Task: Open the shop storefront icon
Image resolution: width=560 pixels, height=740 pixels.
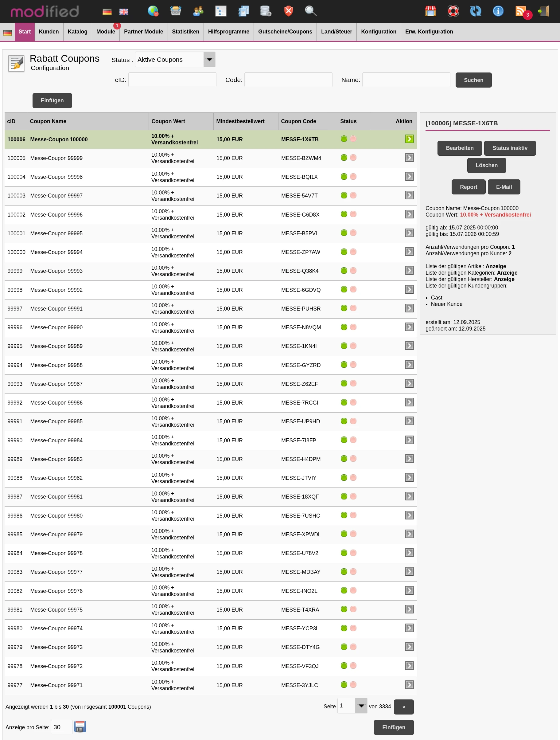Action: [x=430, y=11]
